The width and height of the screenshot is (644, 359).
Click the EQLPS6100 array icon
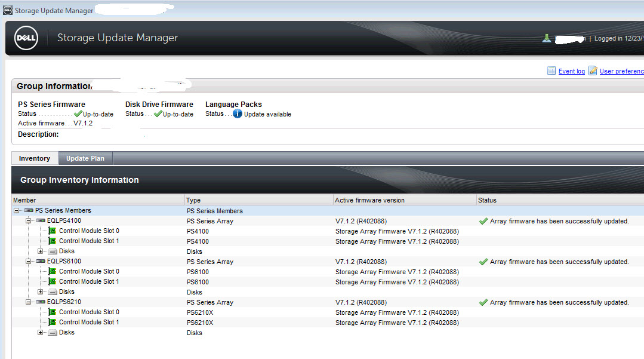tap(41, 261)
